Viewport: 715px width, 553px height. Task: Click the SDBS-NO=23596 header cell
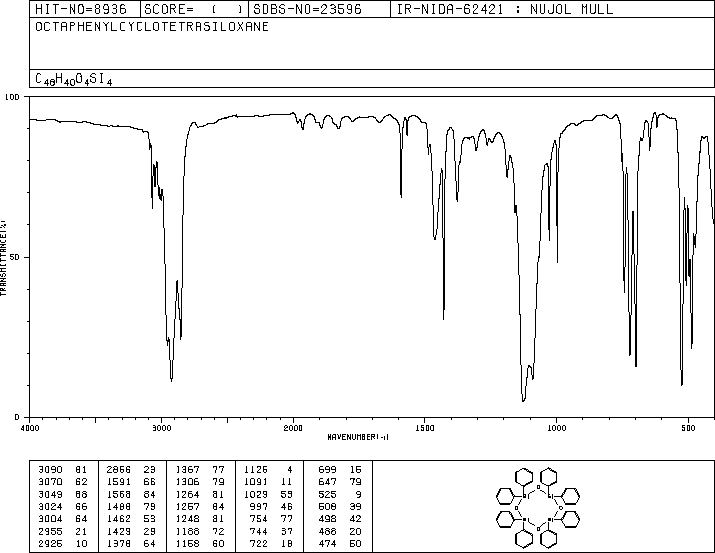tap(307, 9)
